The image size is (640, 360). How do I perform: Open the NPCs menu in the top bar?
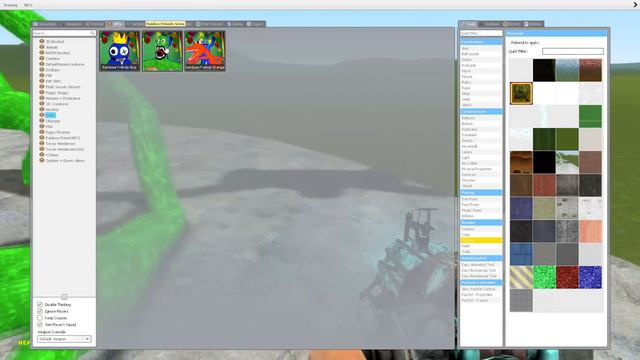click(28, 5)
